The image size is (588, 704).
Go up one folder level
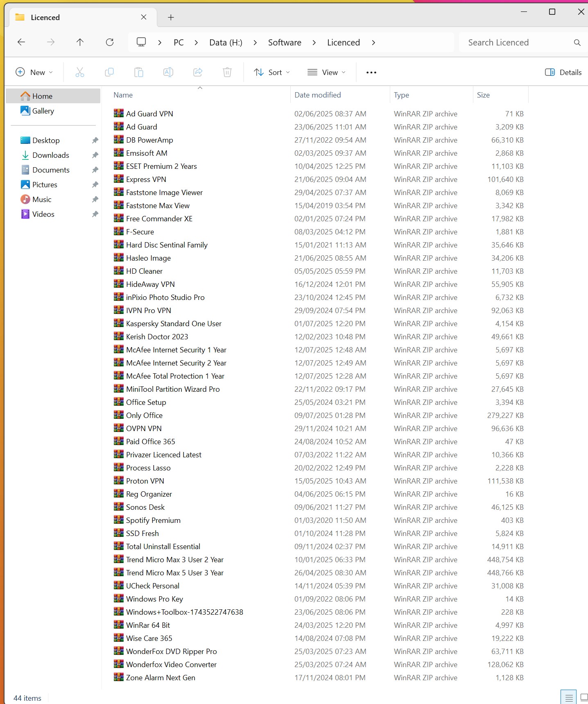tap(80, 42)
